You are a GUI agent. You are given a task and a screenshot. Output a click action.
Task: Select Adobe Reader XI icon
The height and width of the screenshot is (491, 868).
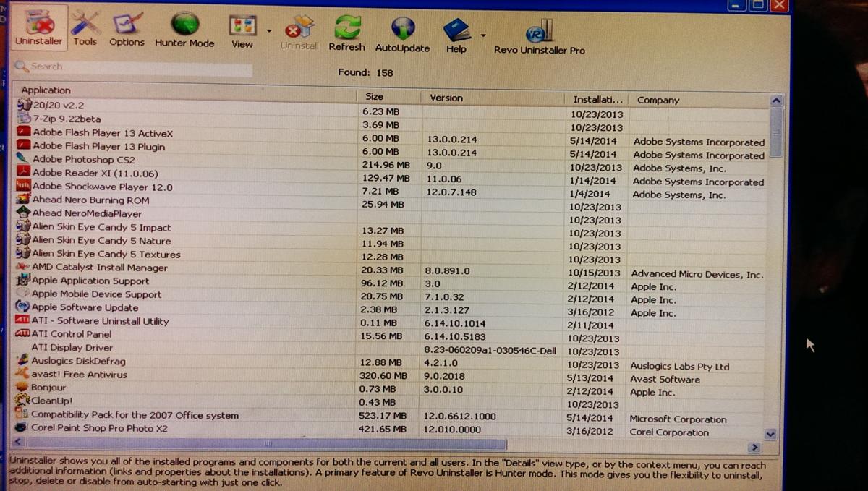tap(22, 173)
